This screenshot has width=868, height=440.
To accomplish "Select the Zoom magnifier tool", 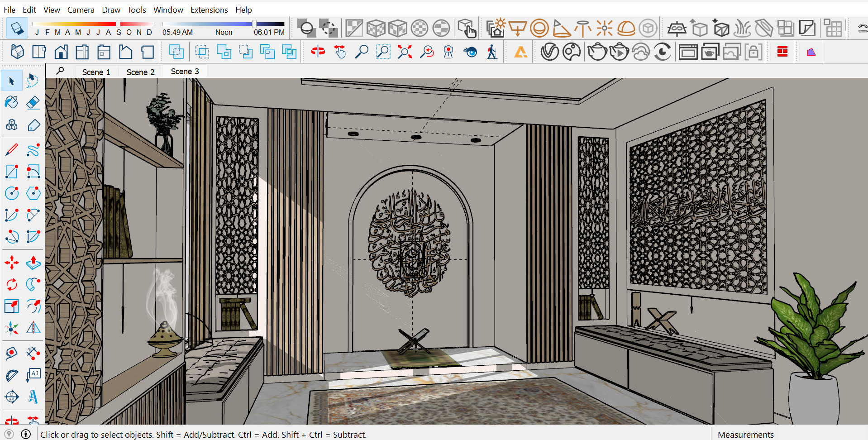I will pyautogui.click(x=361, y=52).
